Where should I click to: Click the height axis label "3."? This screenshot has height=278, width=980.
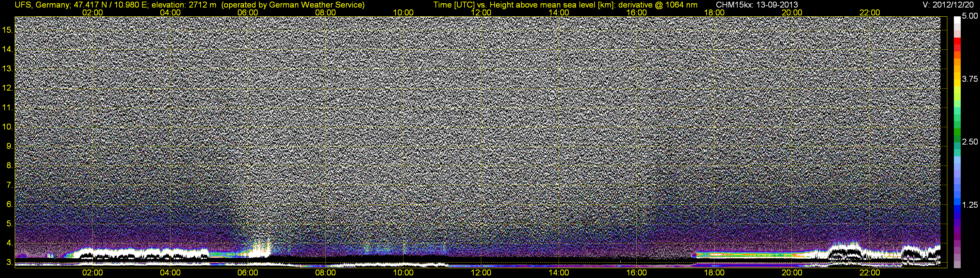click(x=9, y=263)
